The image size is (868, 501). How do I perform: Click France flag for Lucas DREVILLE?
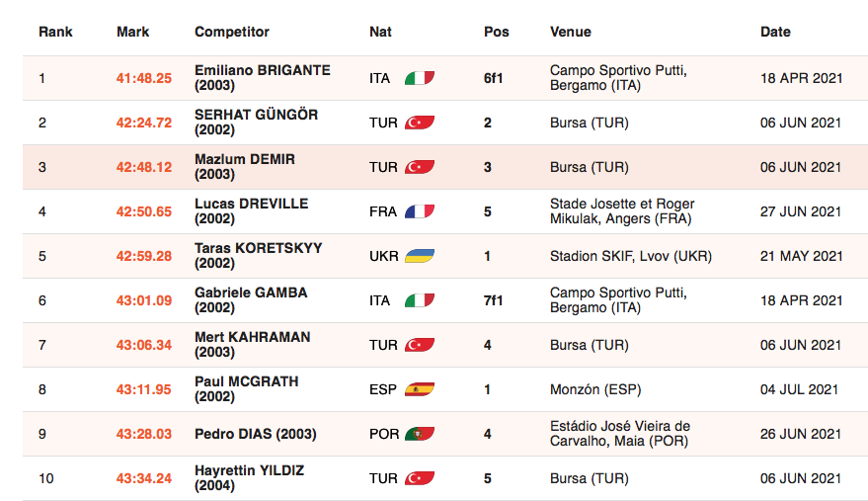[x=420, y=211]
